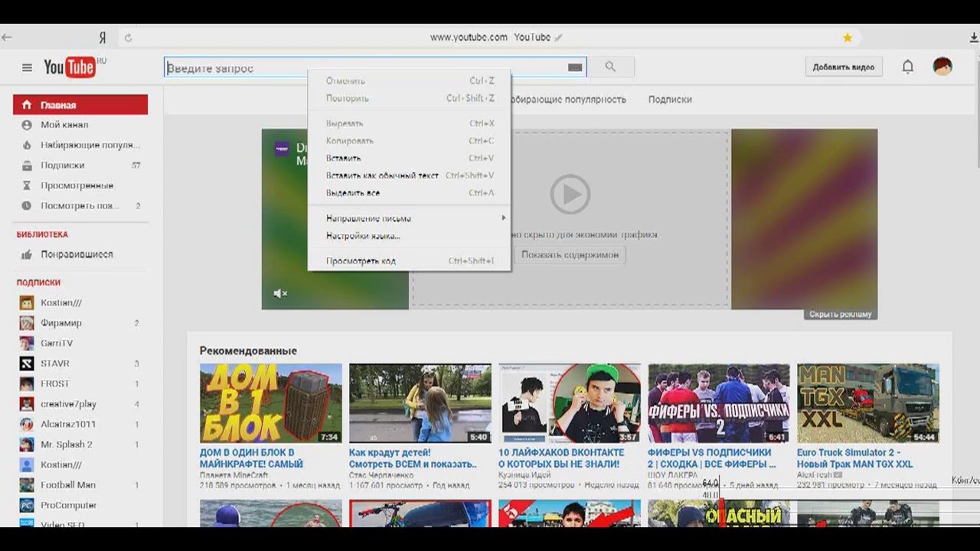Click the thumbs-up Понравившиеся icon
980x551 pixels.
click(27, 254)
